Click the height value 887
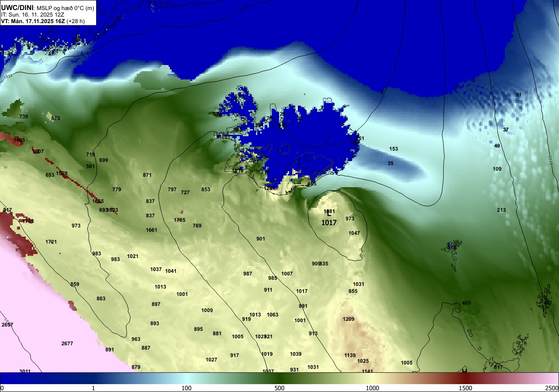The height and width of the screenshot is (392, 559). click(x=146, y=348)
